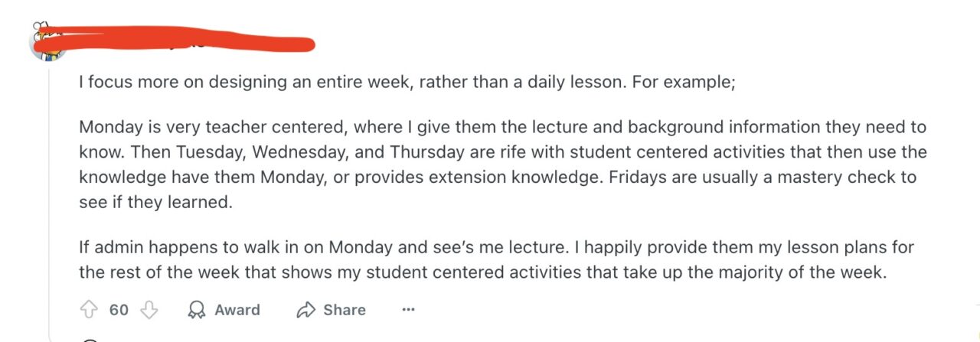Downvote the lesson planning comment
Viewport: 980px width, 342px height.
pos(150,310)
